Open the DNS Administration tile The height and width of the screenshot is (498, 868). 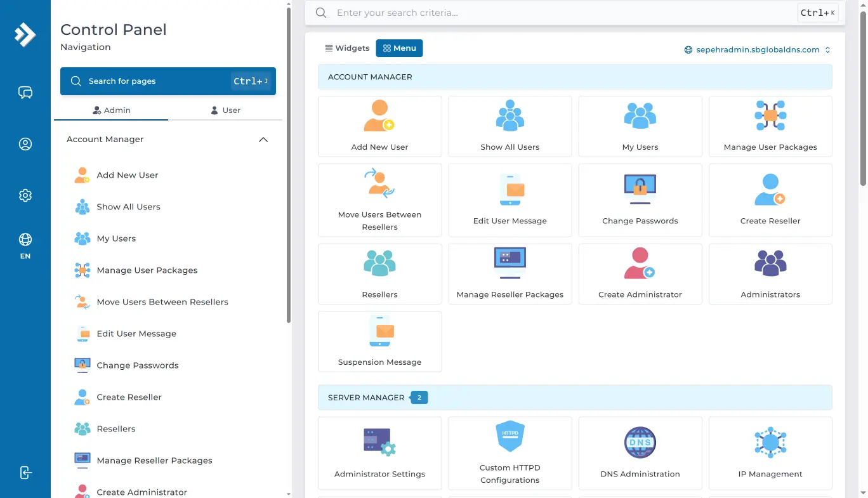(640, 453)
